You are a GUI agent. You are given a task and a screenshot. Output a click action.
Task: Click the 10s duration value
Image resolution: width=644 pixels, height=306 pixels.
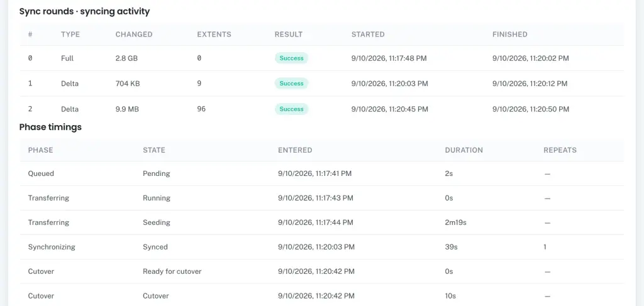450,296
